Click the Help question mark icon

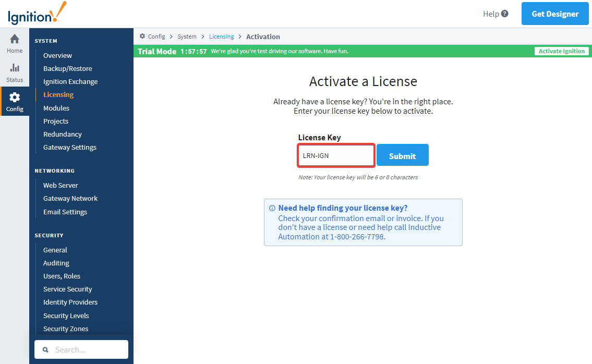point(504,14)
